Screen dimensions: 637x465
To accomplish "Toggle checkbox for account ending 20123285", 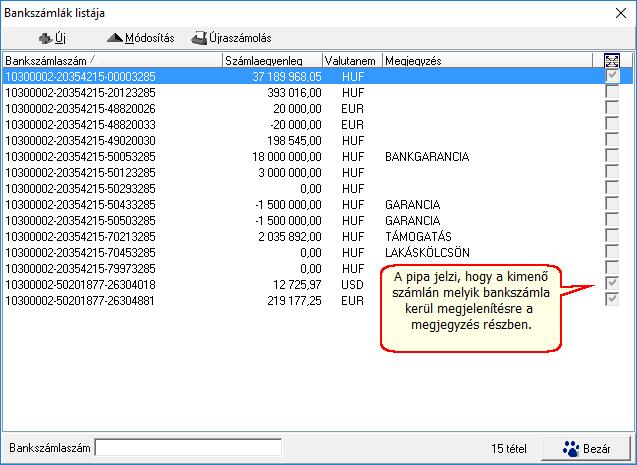I will pyautogui.click(x=612, y=92).
